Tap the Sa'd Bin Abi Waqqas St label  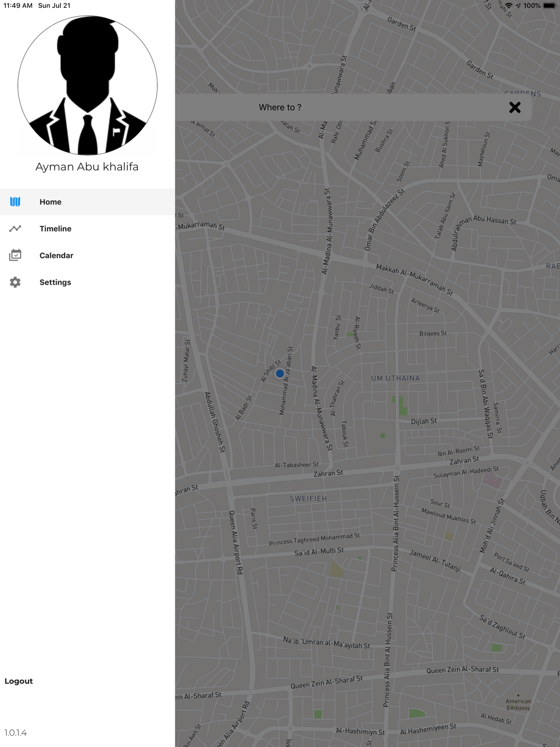pos(486,403)
